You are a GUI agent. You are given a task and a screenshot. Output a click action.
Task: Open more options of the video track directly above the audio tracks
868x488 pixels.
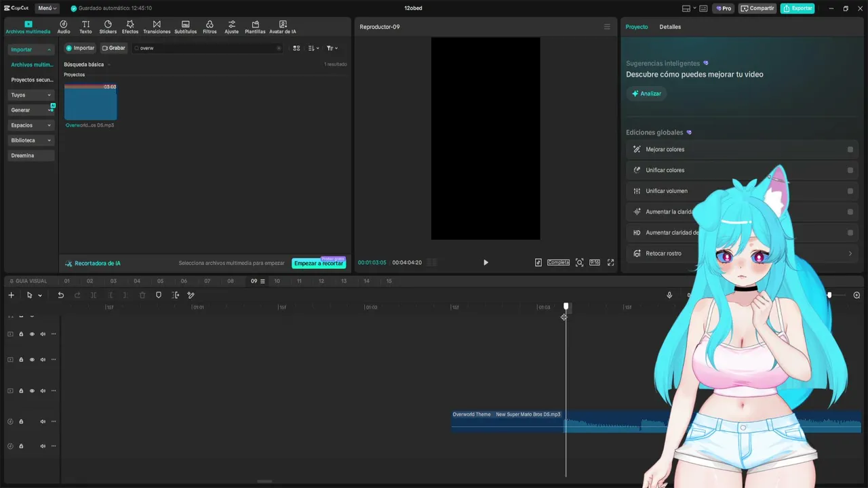click(54, 390)
